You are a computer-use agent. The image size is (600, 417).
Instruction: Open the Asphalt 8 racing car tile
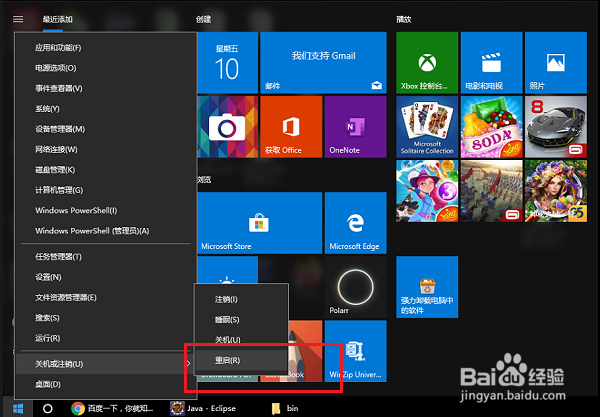pyautogui.click(x=556, y=127)
